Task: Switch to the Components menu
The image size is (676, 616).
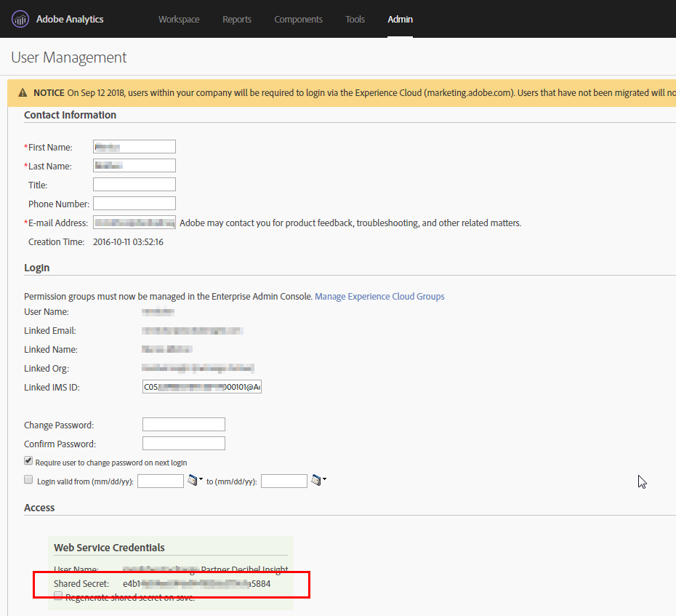Action: point(298,19)
